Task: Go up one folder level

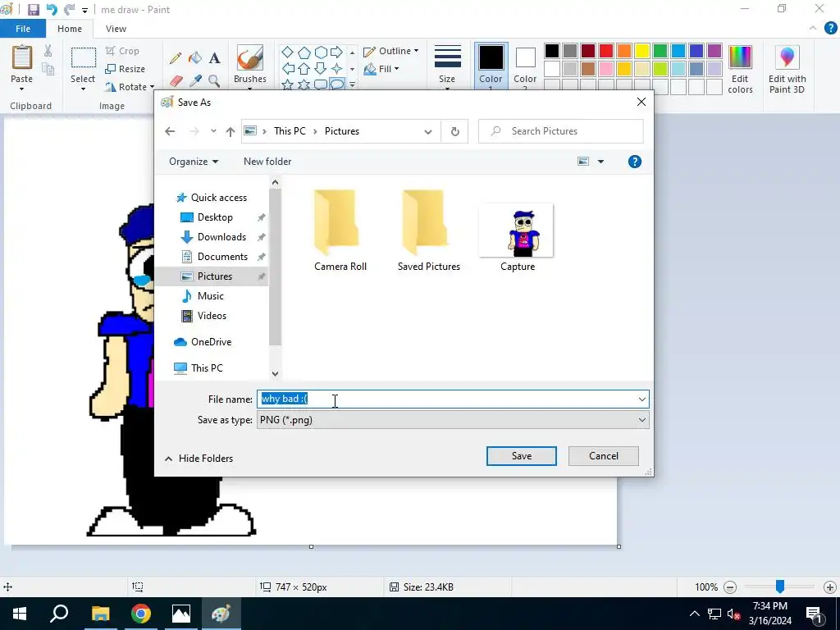Action: coord(231,131)
